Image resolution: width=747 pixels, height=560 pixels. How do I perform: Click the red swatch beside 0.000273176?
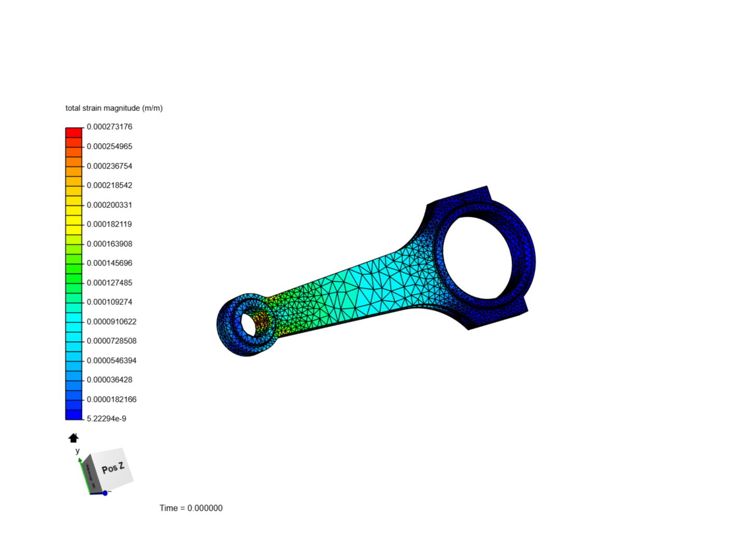(74, 132)
